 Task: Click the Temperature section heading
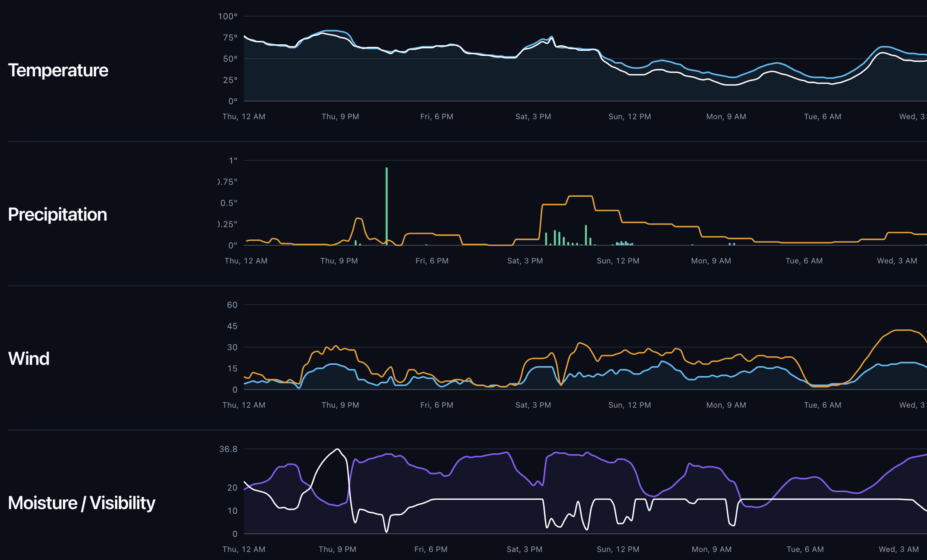[x=58, y=71]
